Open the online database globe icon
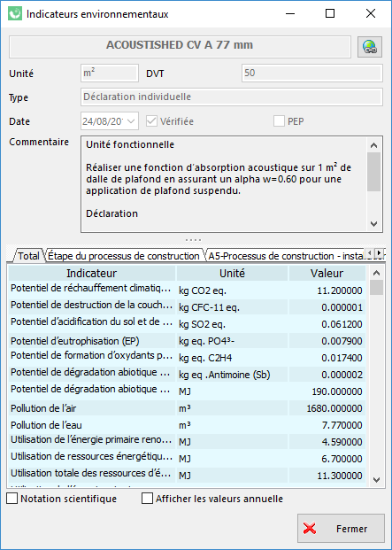This screenshot has width=392, height=550. (x=370, y=47)
